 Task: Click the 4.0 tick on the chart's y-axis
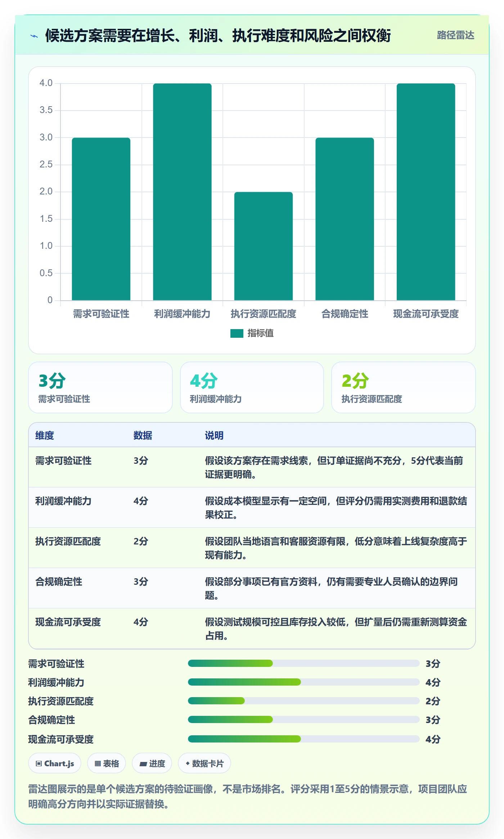(x=46, y=83)
